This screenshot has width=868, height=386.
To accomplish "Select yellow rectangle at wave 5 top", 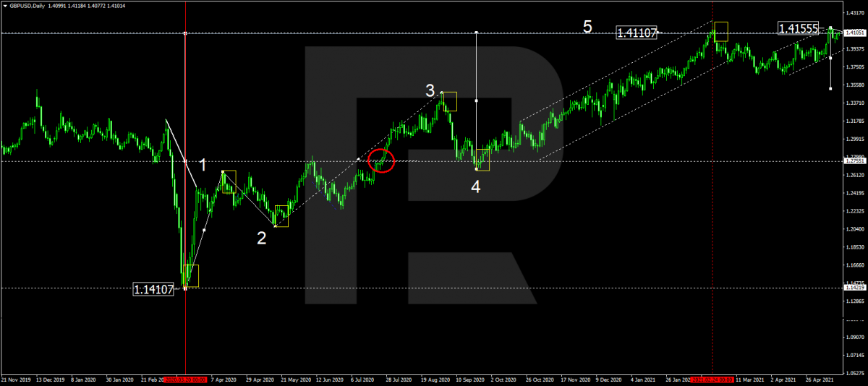I will [x=720, y=31].
